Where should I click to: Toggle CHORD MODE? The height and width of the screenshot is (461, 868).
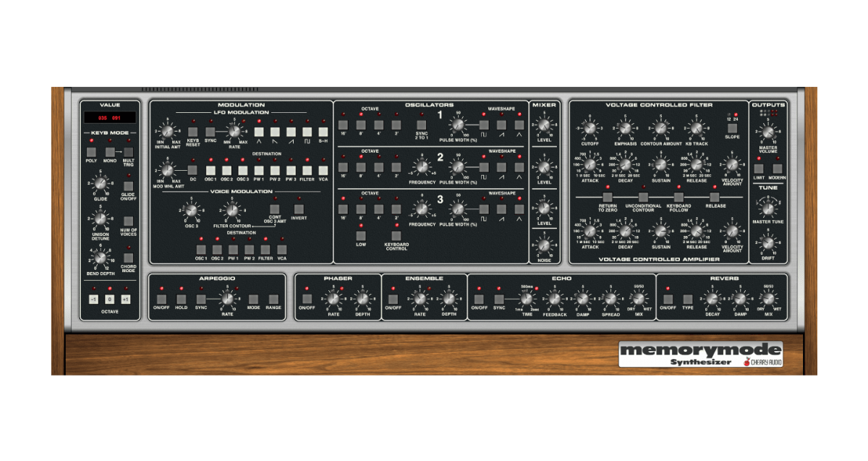pos(127,258)
